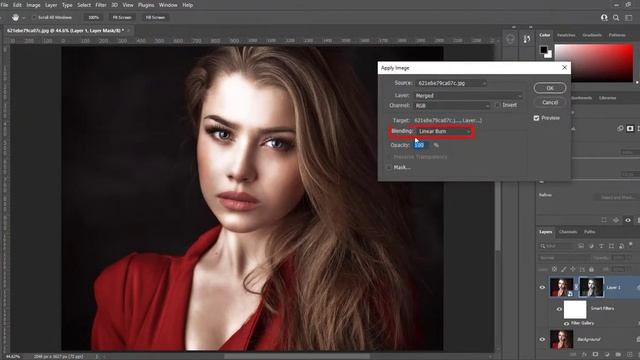The width and height of the screenshot is (640, 360).
Task: Select the Background layer thumbnail
Action: click(x=561, y=339)
